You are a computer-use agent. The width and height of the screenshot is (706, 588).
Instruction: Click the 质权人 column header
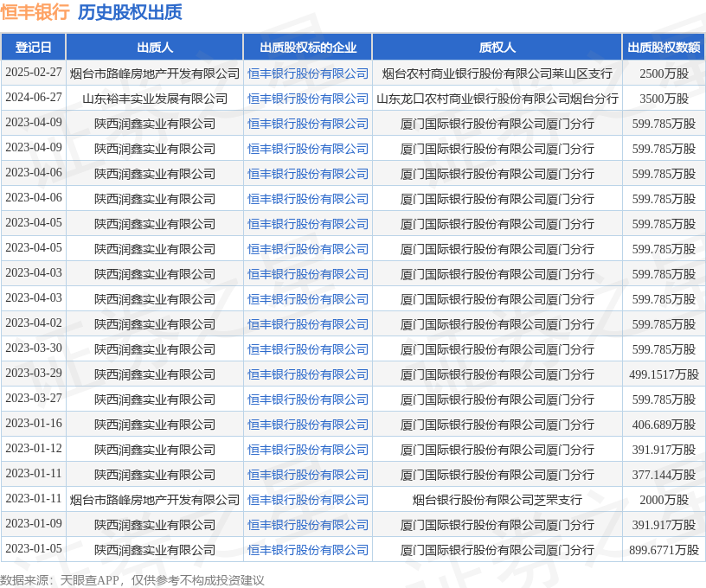tap(497, 48)
